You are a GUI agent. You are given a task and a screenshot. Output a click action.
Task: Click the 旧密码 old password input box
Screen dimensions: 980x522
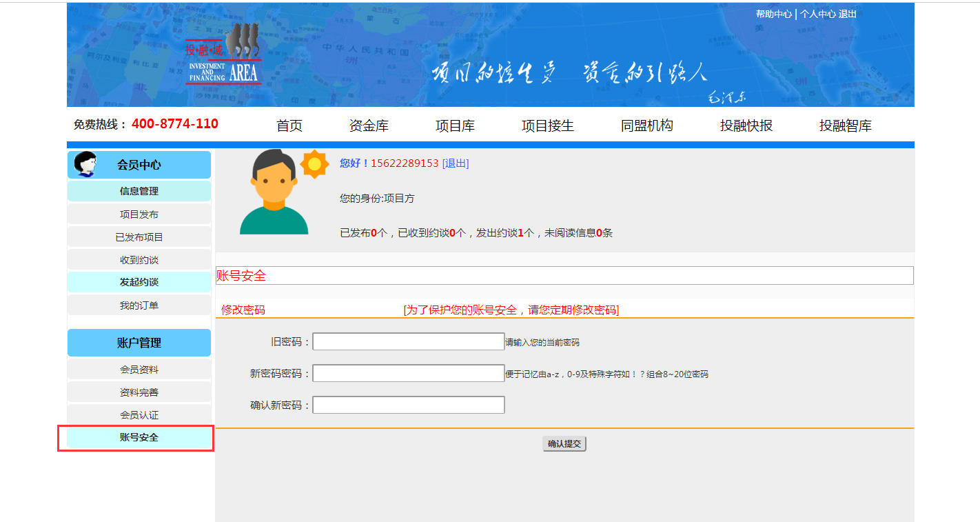tap(408, 341)
